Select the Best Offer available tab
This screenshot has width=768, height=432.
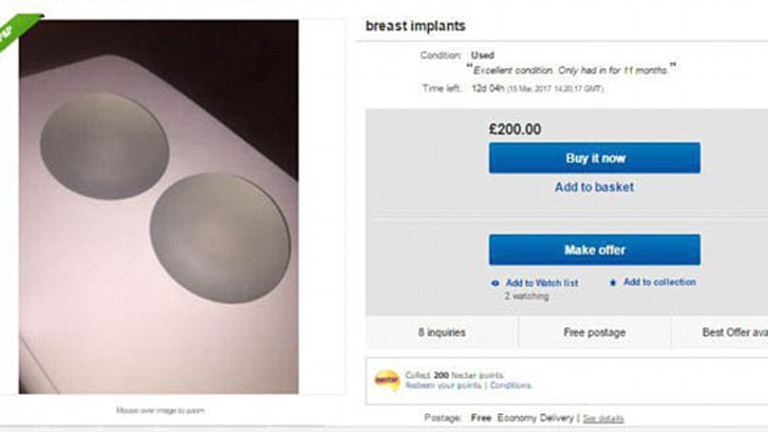click(x=733, y=332)
